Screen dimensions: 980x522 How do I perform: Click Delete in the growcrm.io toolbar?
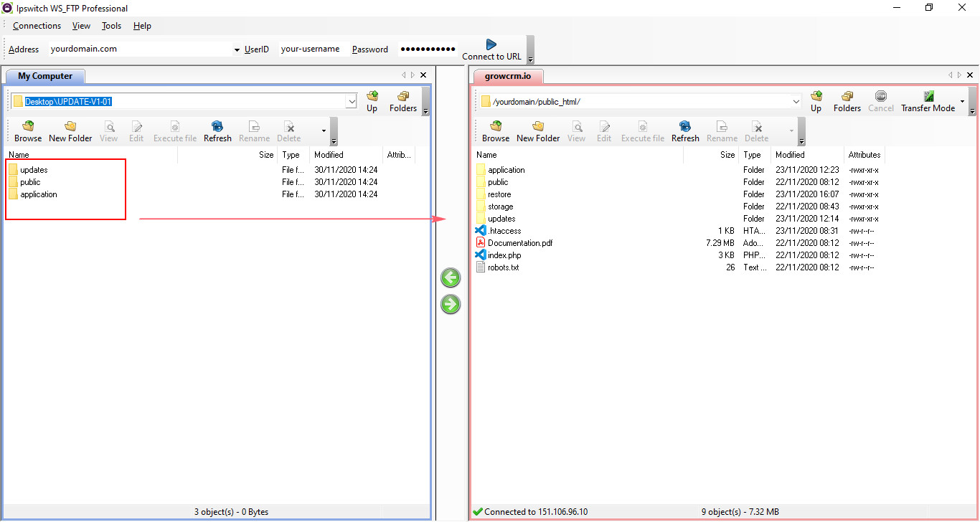[x=757, y=131]
